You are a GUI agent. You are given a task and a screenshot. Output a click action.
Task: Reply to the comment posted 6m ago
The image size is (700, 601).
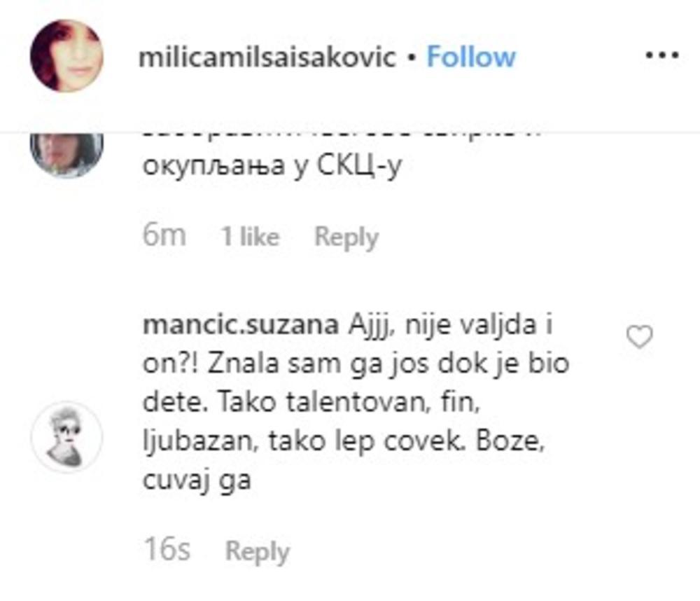pyautogui.click(x=346, y=237)
